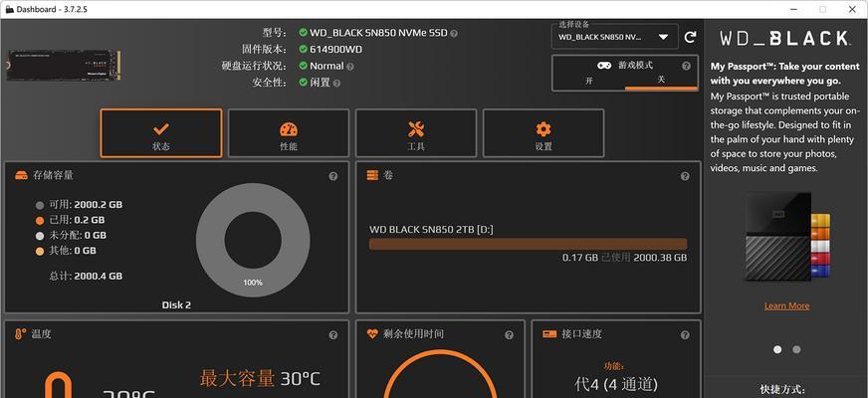Click the green check beside 闲置
Image resolution: width=868 pixels, height=398 pixels.
tap(303, 82)
